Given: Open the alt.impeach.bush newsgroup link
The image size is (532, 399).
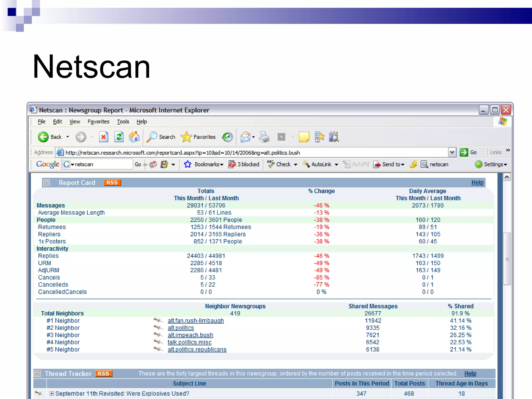Looking at the screenshot, I should [x=190, y=335].
